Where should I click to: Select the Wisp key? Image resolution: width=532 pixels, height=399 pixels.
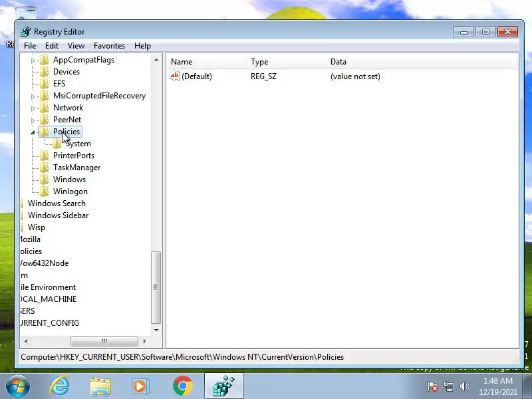pos(37,227)
